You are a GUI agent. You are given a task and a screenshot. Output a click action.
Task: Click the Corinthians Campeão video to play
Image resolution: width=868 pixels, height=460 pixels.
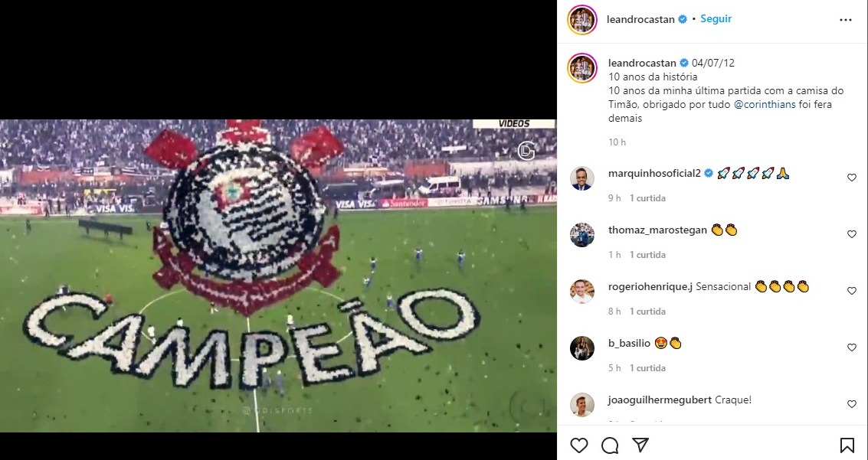(x=278, y=276)
